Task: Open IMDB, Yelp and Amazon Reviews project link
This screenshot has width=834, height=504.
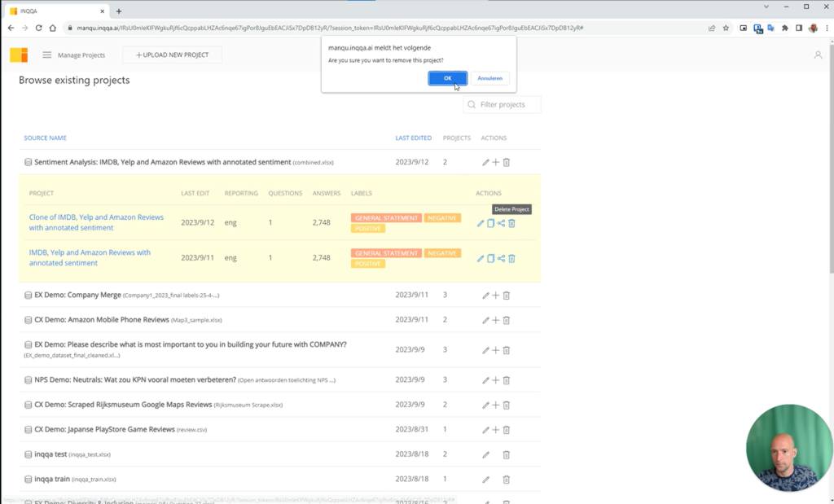Action: tap(90, 258)
